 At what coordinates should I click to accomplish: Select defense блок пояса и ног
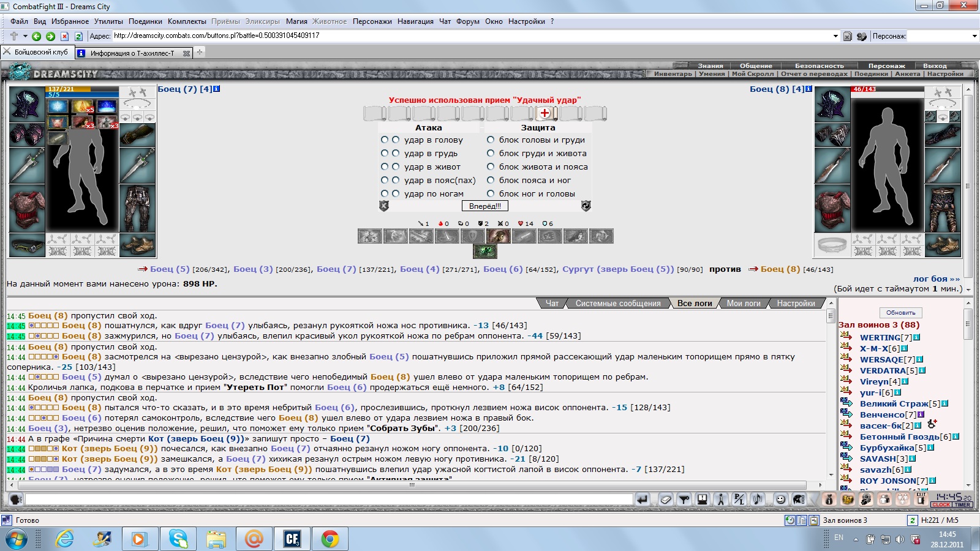pyautogui.click(x=491, y=180)
